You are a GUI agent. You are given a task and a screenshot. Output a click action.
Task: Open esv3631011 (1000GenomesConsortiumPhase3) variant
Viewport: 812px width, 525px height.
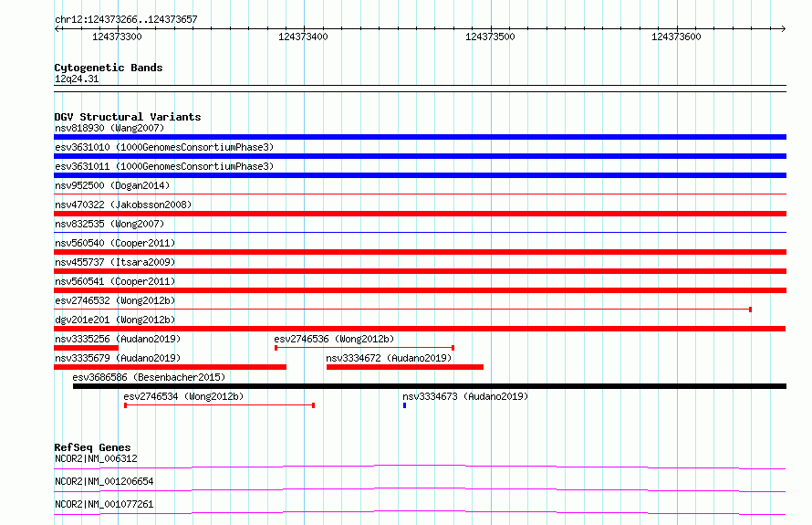(164, 166)
